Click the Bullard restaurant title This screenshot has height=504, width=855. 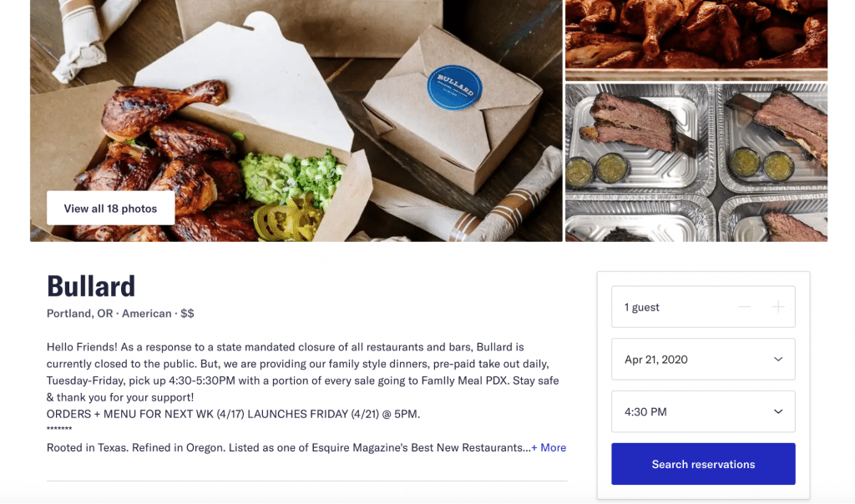(x=91, y=286)
